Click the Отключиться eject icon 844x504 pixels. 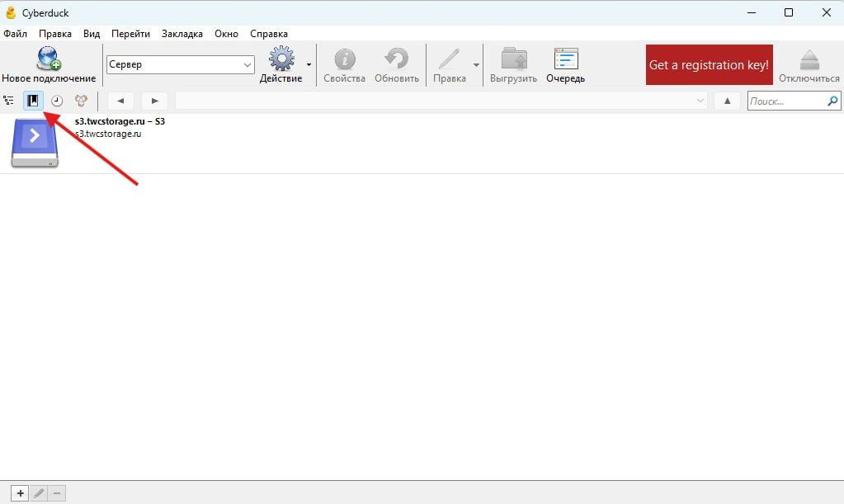(809, 59)
